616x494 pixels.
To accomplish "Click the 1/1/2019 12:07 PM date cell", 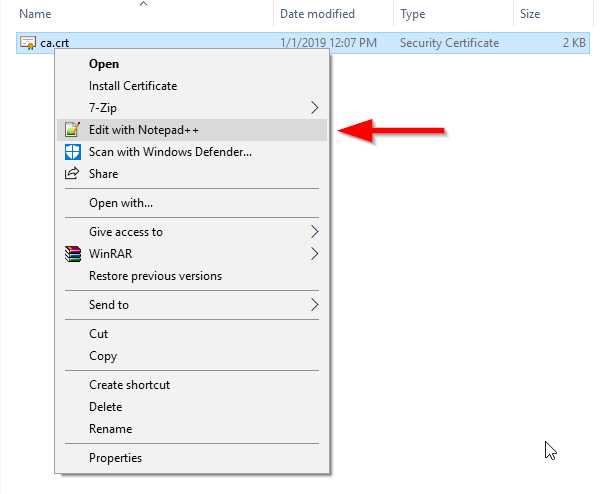I will [328, 42].
